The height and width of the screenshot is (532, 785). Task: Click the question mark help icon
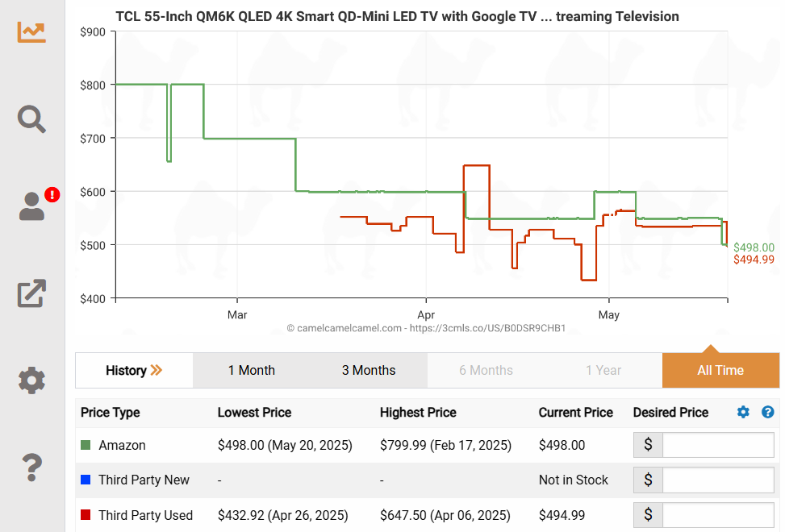pyautogui.click(x=32, y=465)
